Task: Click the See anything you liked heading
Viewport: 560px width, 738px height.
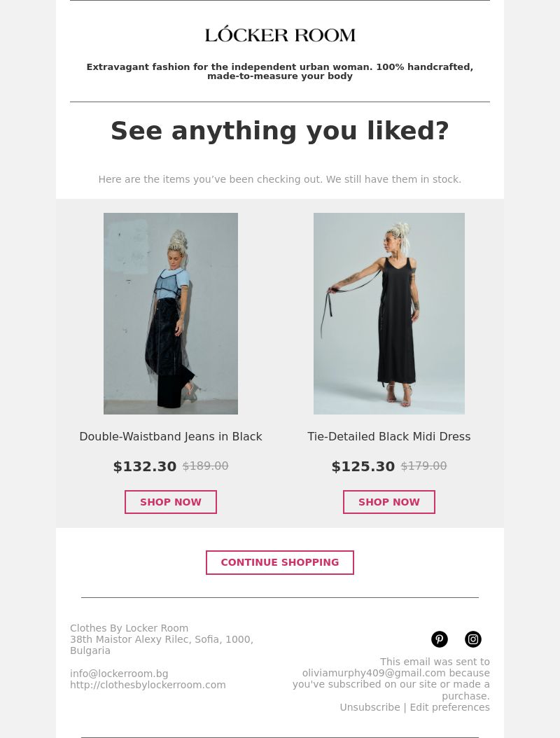Action: coord(280,131)
